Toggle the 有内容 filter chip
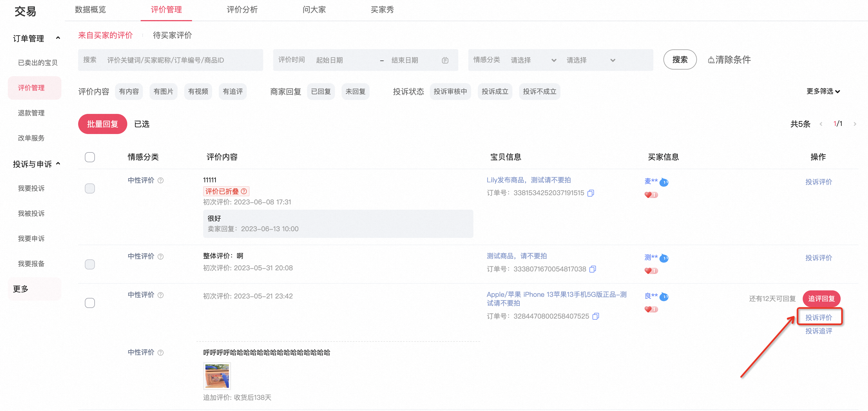 129,92
